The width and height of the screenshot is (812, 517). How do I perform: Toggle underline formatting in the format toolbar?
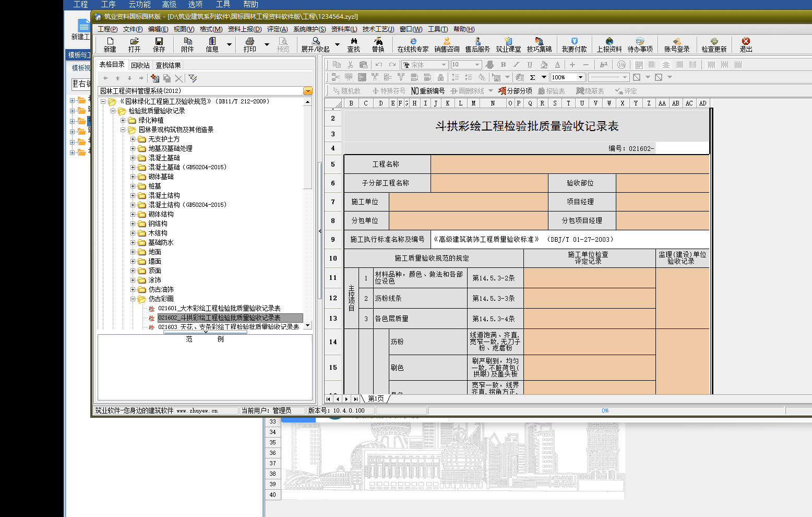[530, 65]
